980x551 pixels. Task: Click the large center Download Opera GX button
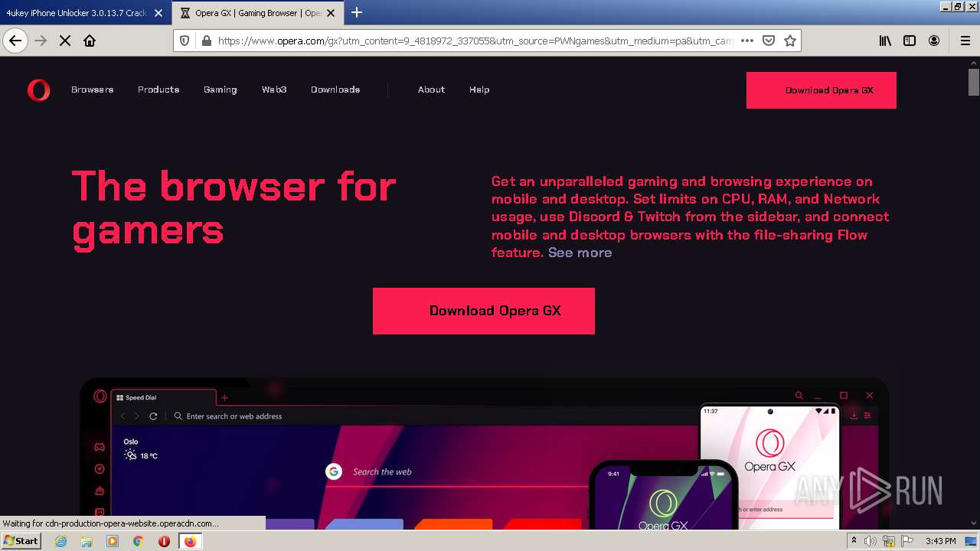click(x=484, y=311)
